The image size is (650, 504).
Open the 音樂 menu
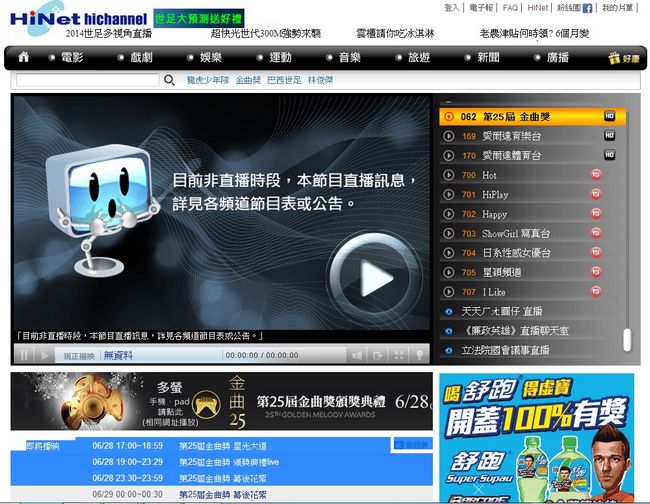pyautogui.click(x=349, y=57)
